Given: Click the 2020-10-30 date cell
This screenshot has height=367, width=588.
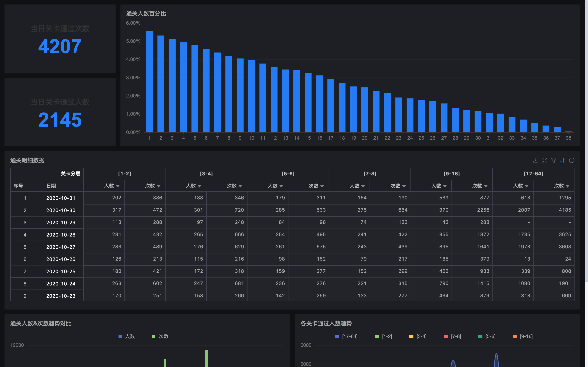Looking at the screenshot, I should tap(61, 210).
